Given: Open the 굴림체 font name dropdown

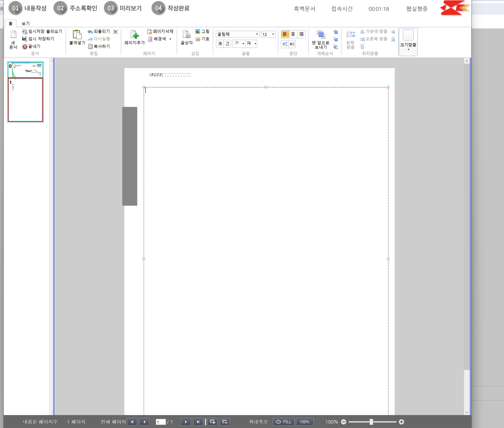Looking at the screenshot, I should click(257, 34).
